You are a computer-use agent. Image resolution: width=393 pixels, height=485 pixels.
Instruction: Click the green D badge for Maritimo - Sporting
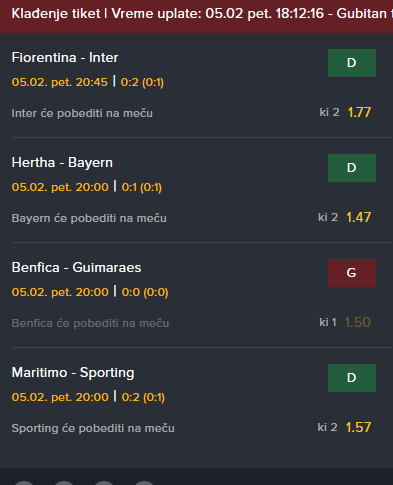pyautogui.click(x=352, y=378)
